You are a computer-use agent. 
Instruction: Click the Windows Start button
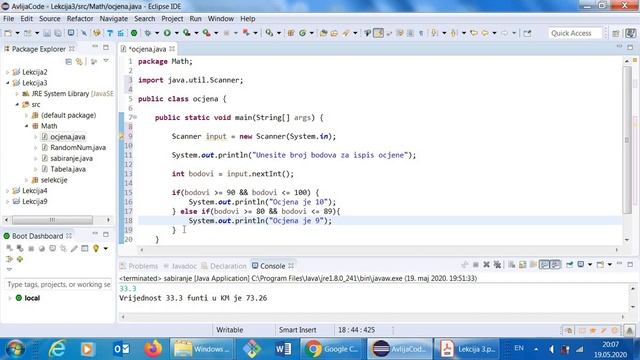pyautogui.click(x=15, y=349)
